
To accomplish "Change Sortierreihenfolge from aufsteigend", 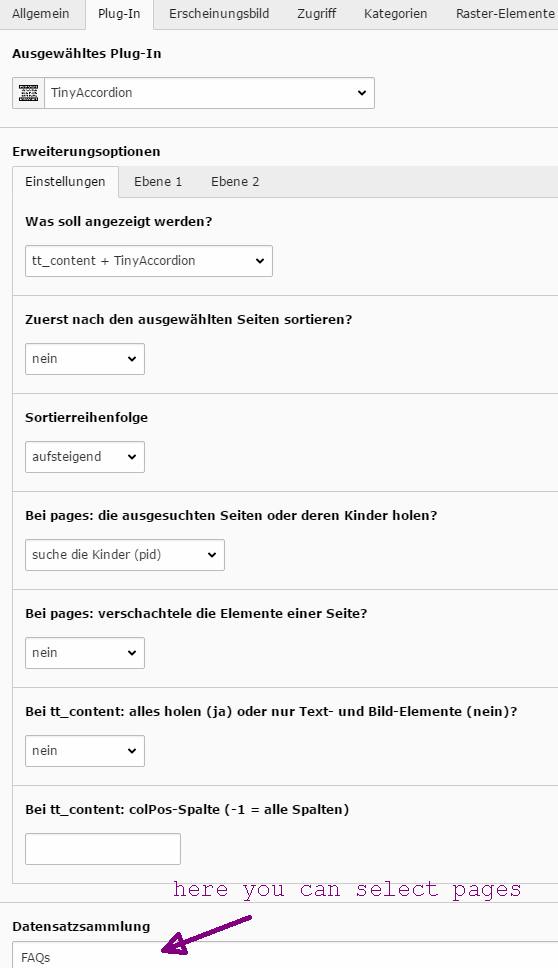I will pos(85,457).
